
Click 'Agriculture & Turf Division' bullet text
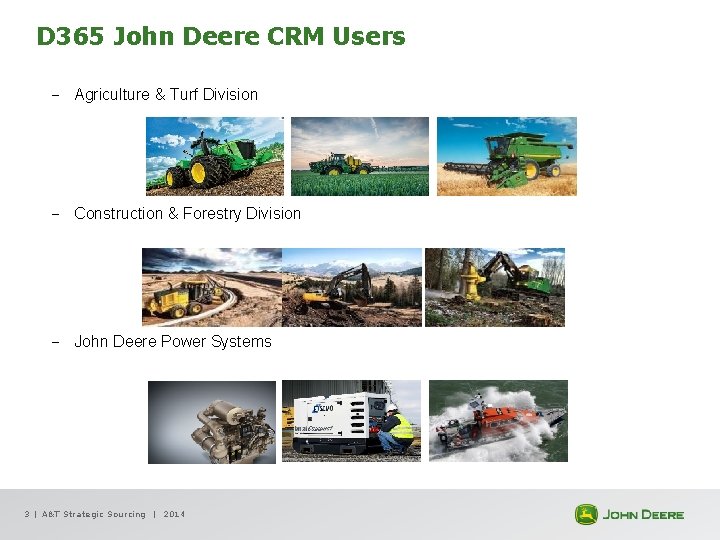pos(166,95)
